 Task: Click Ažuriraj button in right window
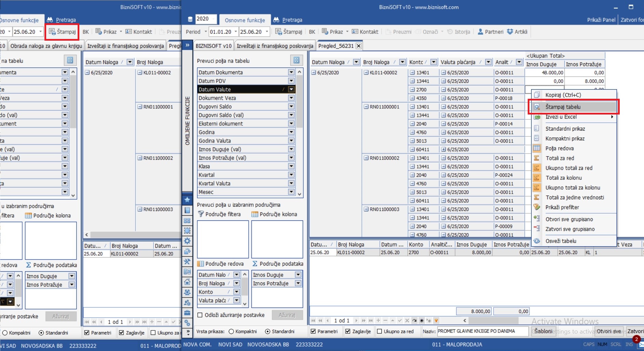(287, 315)
